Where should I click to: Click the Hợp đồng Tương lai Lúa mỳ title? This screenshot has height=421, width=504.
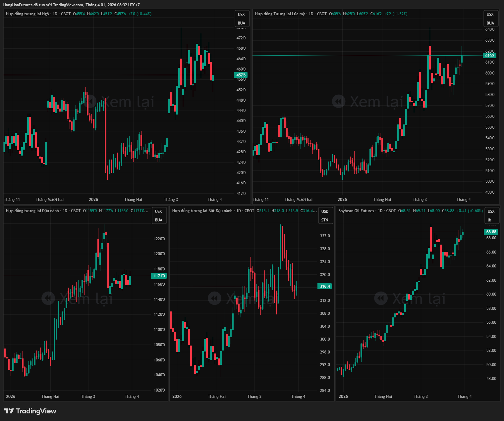pos(280,14)
